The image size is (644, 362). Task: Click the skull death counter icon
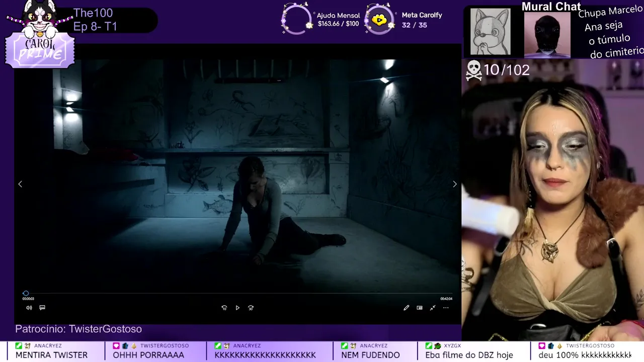(473, 70)
